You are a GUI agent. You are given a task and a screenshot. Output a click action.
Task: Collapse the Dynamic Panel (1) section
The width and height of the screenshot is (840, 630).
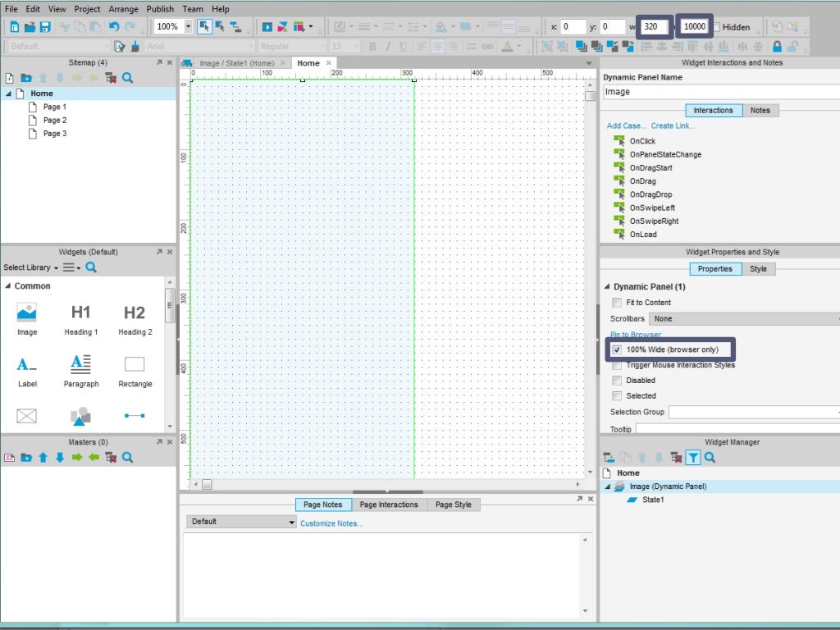[607, 286]
